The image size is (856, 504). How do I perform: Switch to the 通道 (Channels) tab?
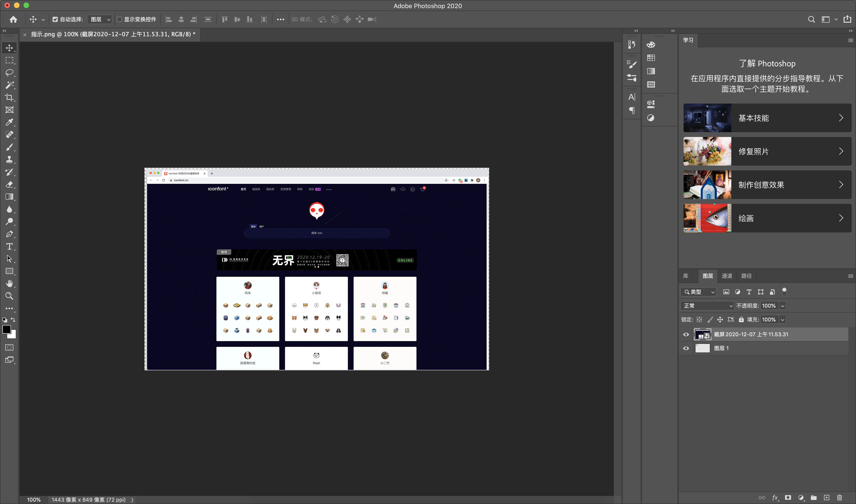pos(727,276)
